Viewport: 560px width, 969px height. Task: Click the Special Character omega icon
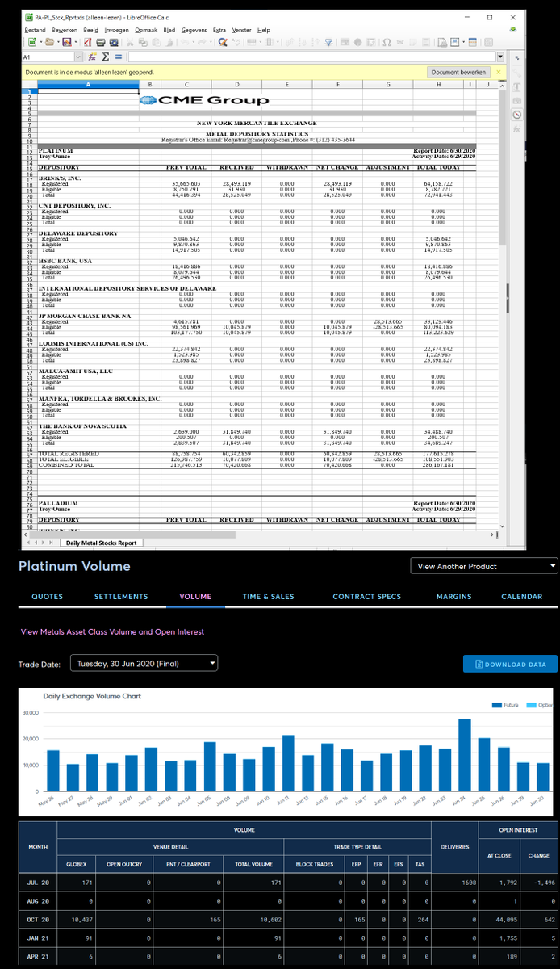point(388,42)
